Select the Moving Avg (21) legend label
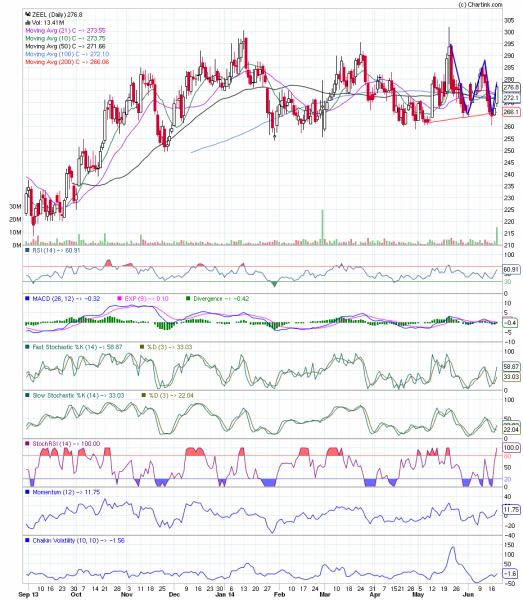Viewport: 523px width, 600px height. click(65, 30)
